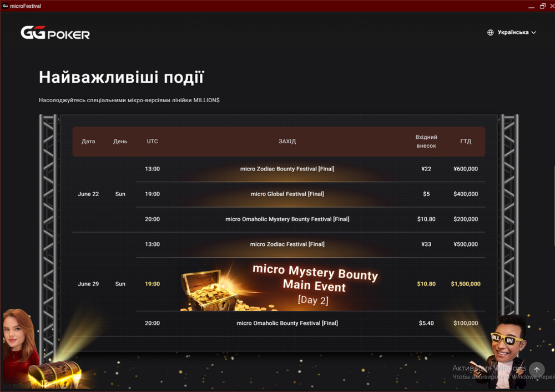The width and height of the screenshot is (555, 392).
Task: Open micro Omaholic Mystery Bounty Festival [Final]
Action: tap(287, 219)
